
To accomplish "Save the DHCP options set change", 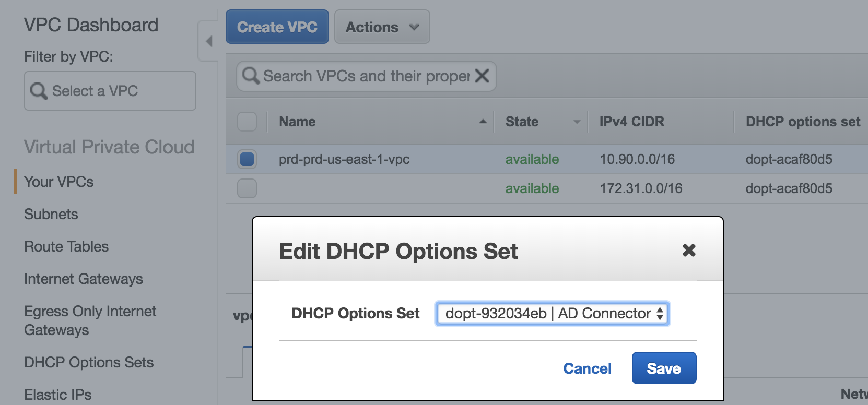I will pyautogui.click(x=664, y=368).
